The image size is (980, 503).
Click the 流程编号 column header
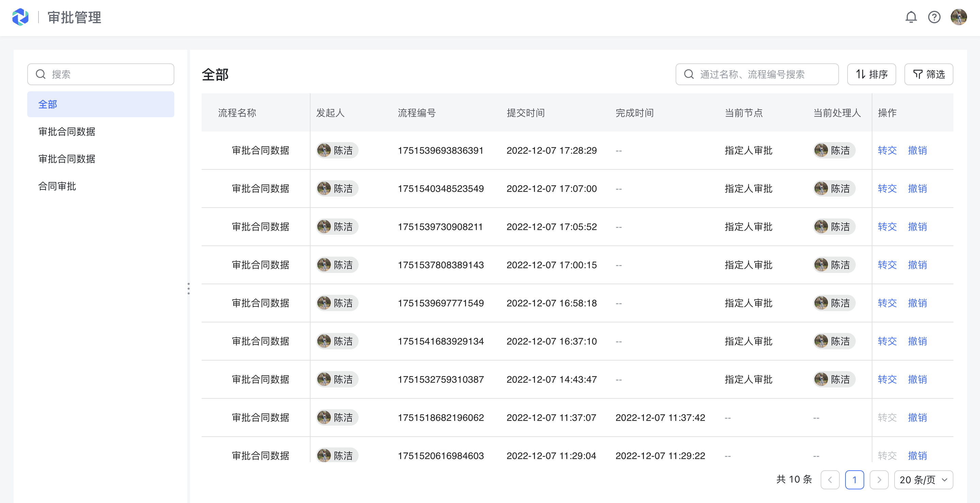(416, 113)
